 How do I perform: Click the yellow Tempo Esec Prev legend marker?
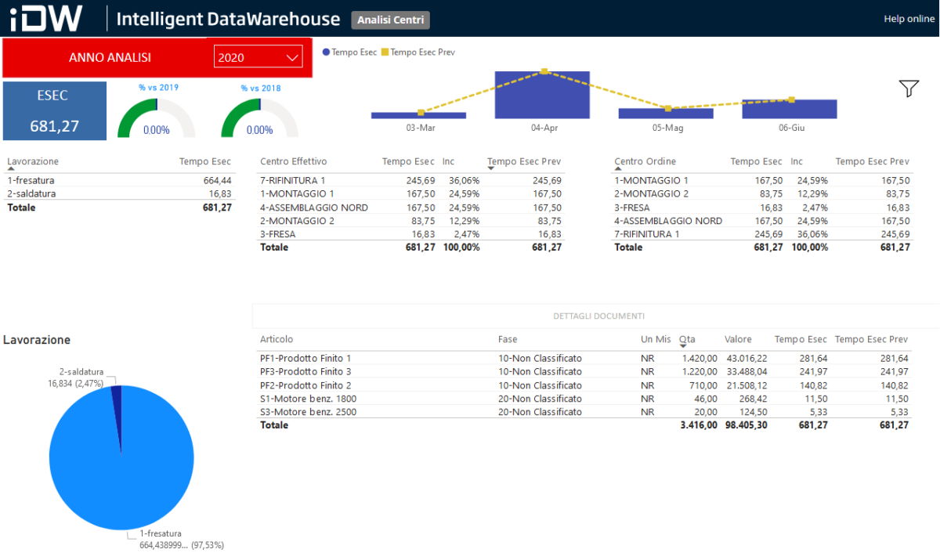(385, 52)
